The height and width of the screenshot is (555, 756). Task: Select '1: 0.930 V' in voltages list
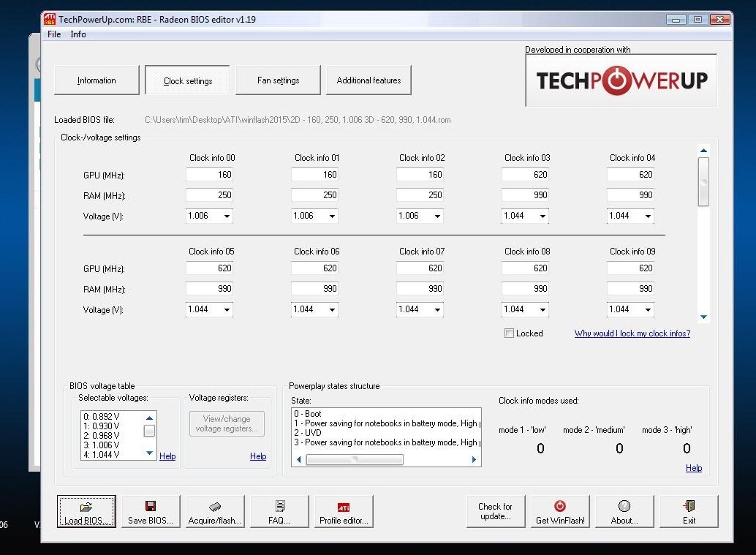pos(101,426)
